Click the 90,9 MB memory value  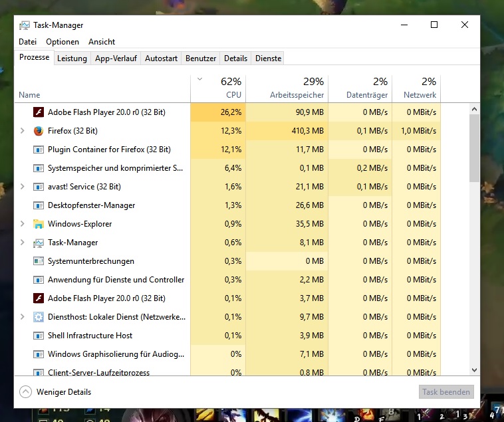tap(310, 112)
